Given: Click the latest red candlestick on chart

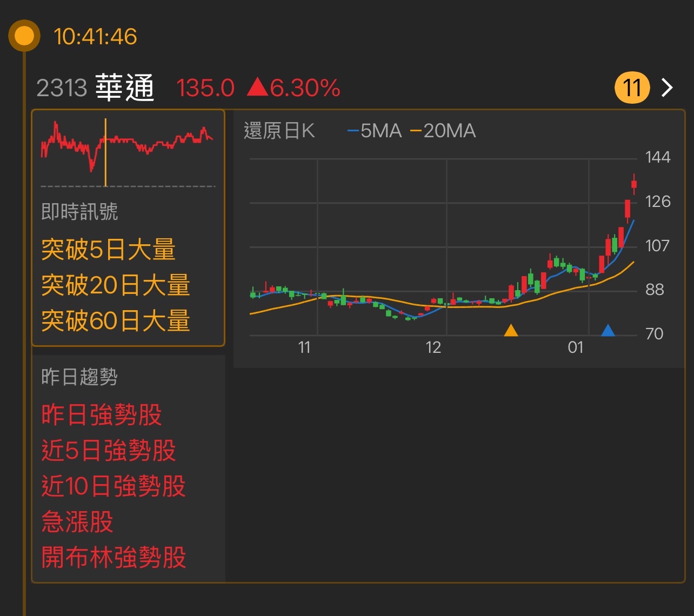Looking at the screenshot, I should [634, 184].
